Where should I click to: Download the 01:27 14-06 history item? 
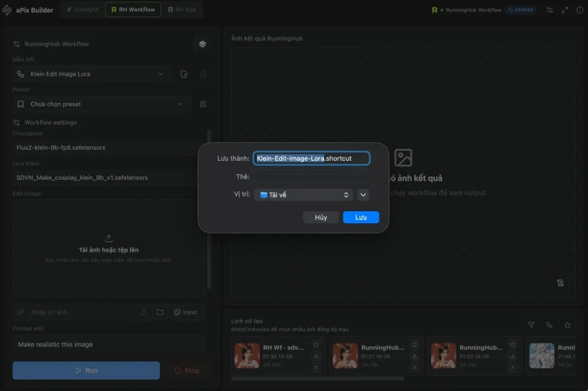click(415, 356)
